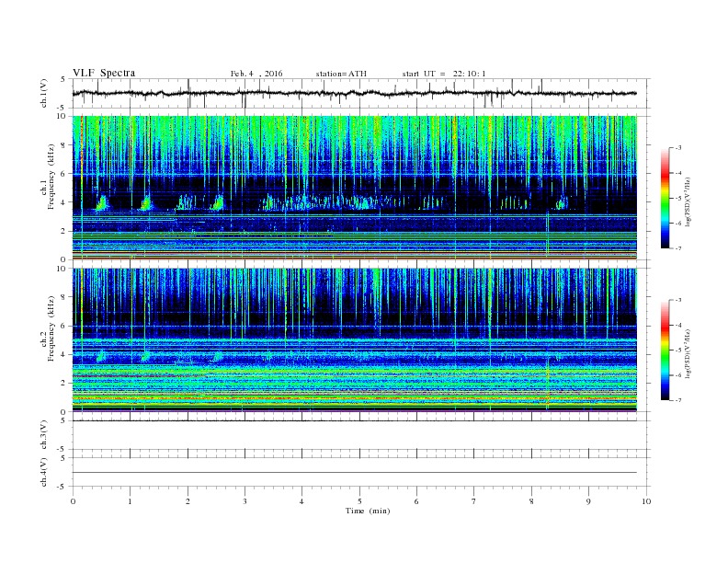This screenshot has height=563, width=728.
Task: Click the '-7' value on ch.2 color bar
Action: tap(677, 400)
